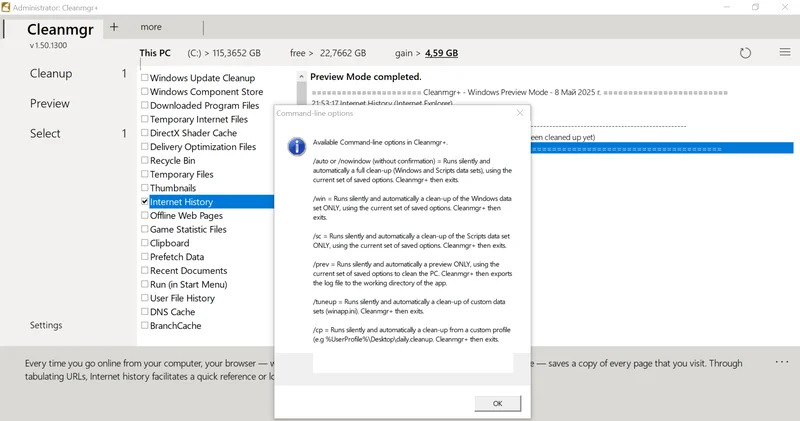Click the /tuneup option paragraph in dialog

click(409, 306)
